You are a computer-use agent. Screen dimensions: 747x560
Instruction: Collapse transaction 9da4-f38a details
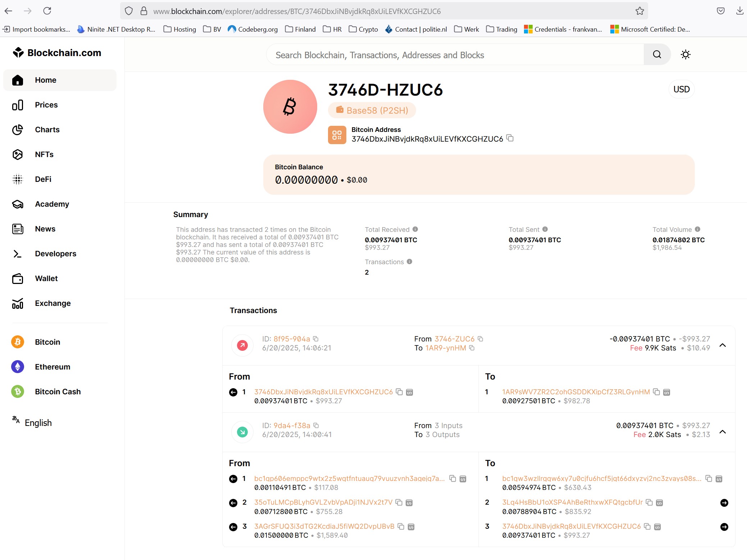723,432
